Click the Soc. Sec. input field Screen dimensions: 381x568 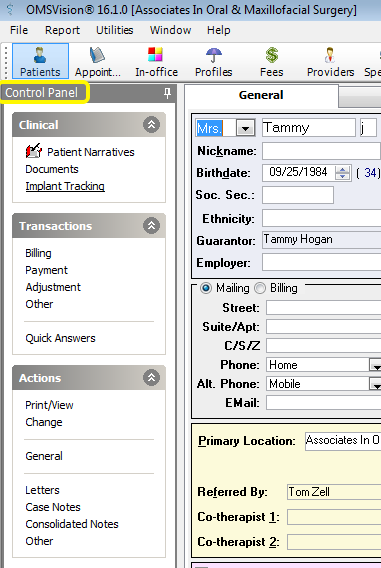point(298,195)
